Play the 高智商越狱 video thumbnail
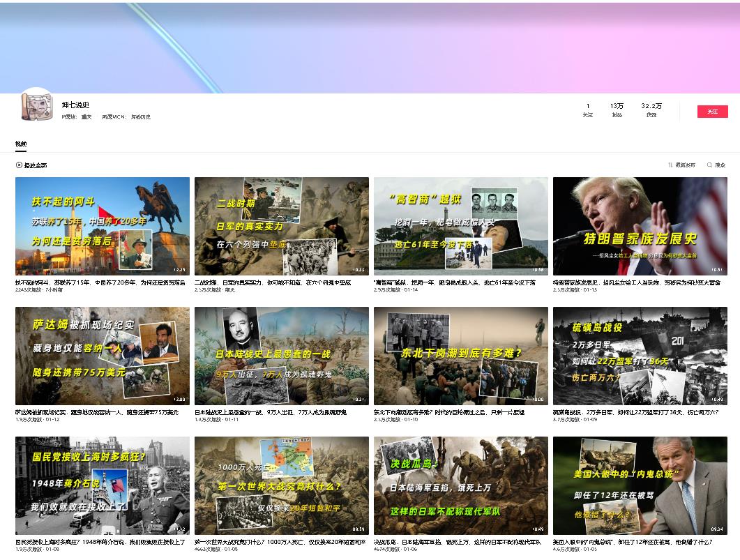Viewport: 740px width, 560px height. click(461, 226)
